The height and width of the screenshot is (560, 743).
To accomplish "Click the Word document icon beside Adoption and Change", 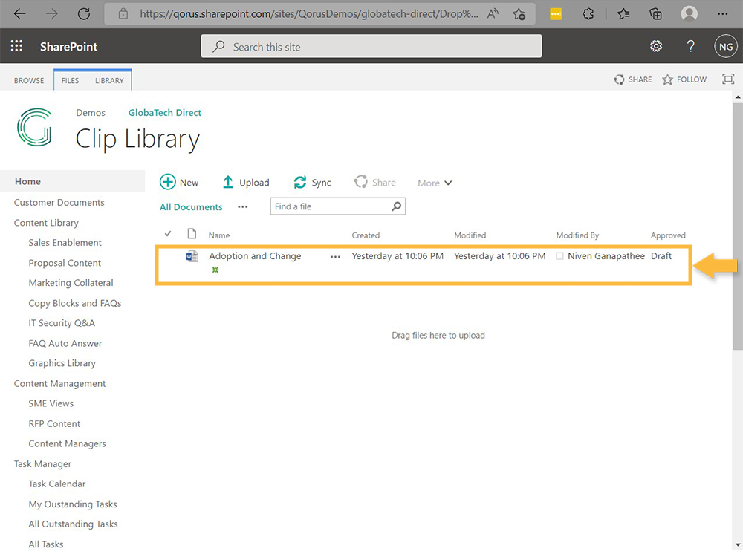I will point(192,255).
